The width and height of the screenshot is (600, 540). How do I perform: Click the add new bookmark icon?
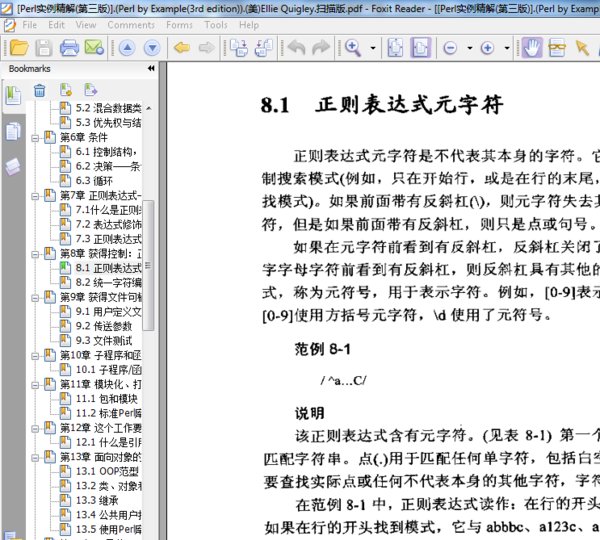pos(66,90)
